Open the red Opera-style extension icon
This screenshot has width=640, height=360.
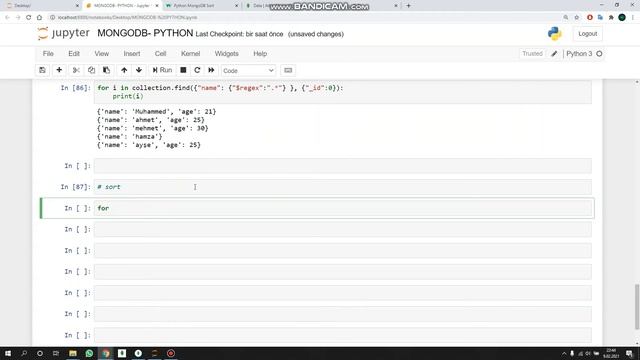pos(589,18)
